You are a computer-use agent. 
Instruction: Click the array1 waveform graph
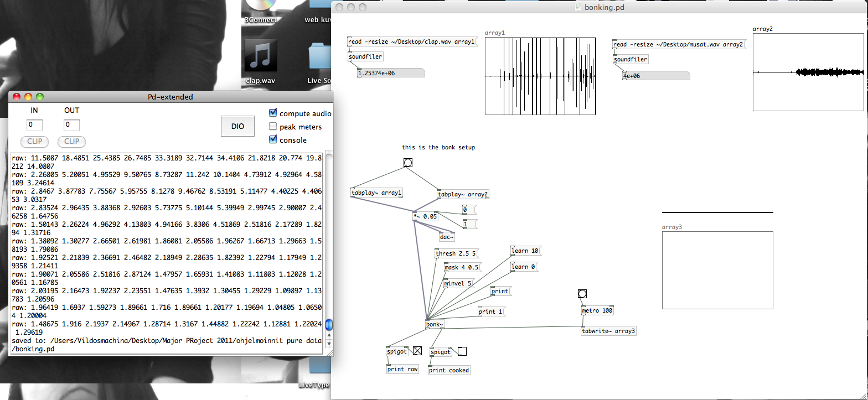[540, 76]
